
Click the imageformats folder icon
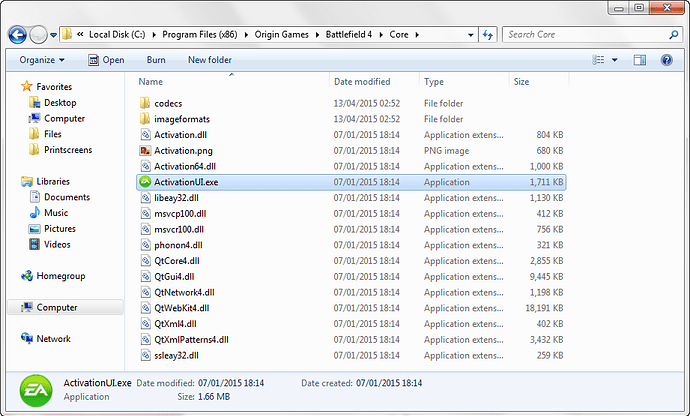click(145, 119)
